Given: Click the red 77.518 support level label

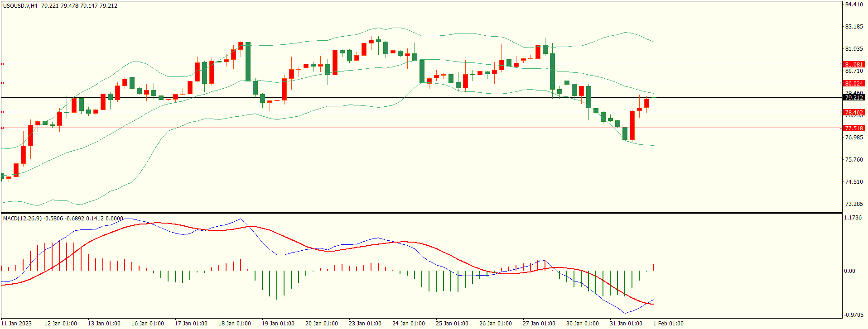Looking at the screenshot, I should point(854,128).
